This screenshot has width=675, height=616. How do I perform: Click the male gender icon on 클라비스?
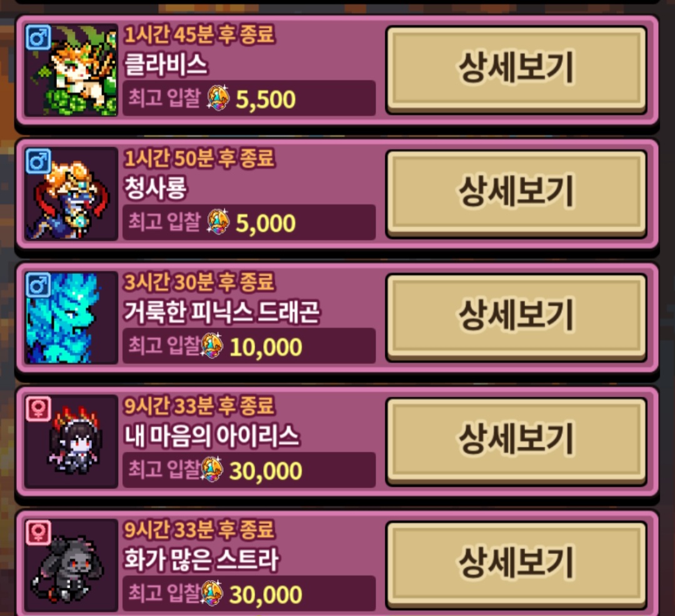pos(38,37)
